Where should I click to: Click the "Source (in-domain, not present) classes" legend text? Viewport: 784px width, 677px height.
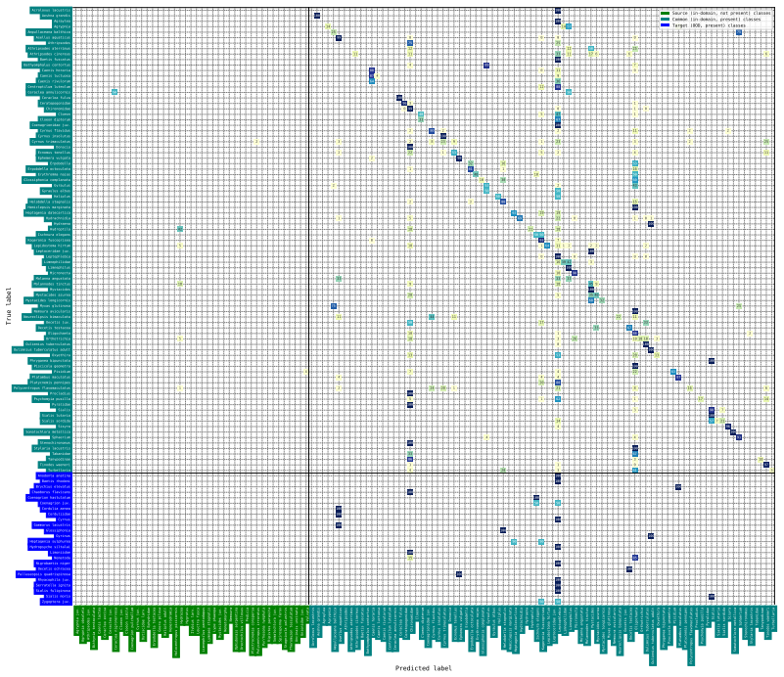click(721, 13)
